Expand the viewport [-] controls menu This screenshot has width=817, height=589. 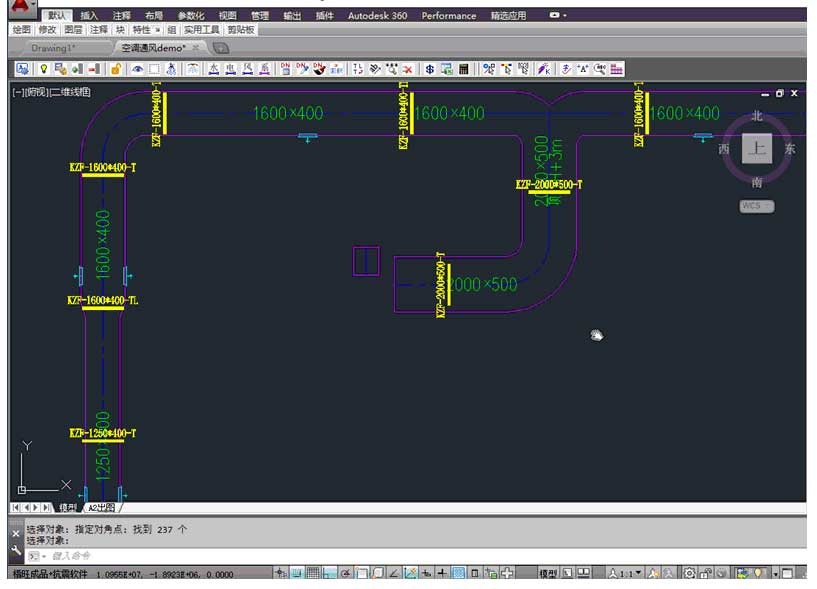(18, 92)
